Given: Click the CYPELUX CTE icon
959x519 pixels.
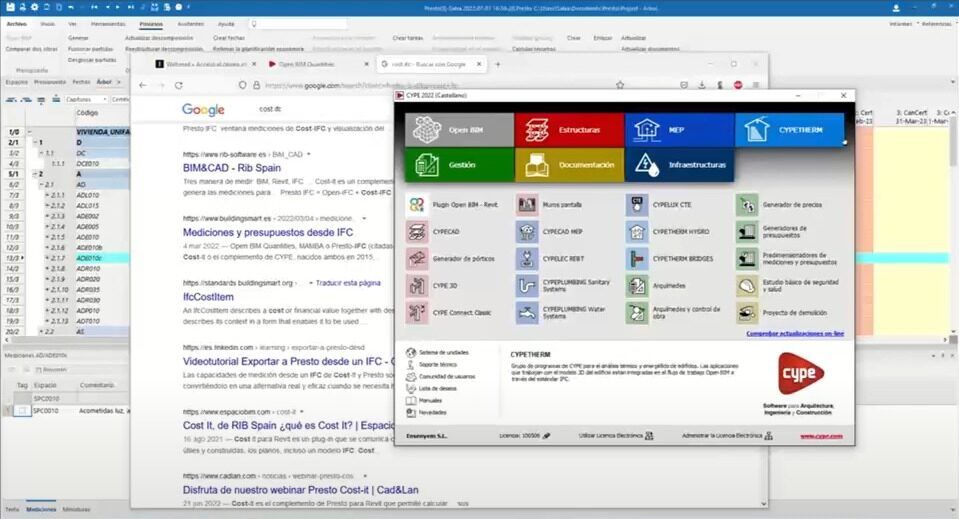Looking at the screenshot, I should [x=638, y=204].
